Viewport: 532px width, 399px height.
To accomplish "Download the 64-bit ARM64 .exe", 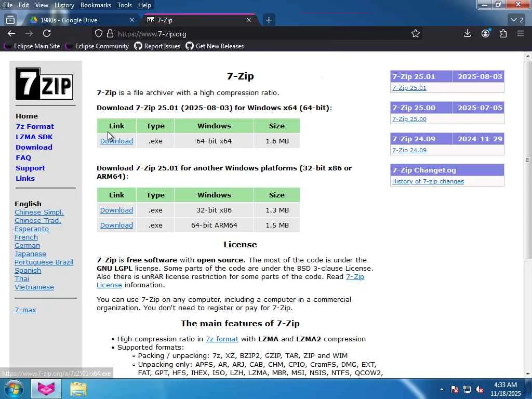I will [x=116, y=225].
